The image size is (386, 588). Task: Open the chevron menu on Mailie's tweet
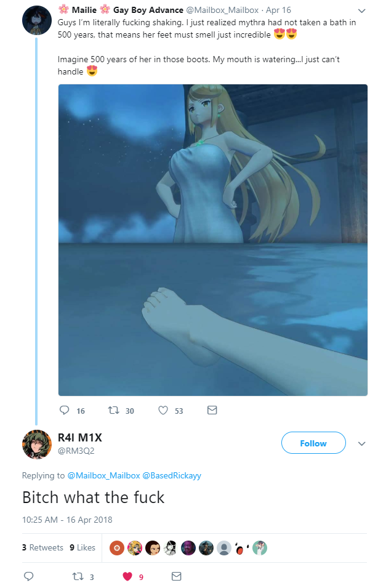[361, 11]
